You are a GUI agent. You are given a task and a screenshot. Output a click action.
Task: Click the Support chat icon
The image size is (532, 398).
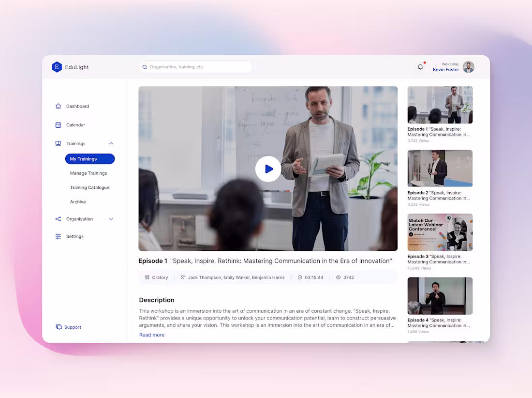pyautogui.click(x=59, y=327)
